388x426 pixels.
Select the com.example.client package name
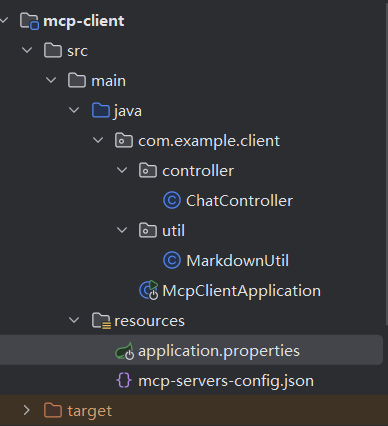pyautogui.click(x=209, y=141)
